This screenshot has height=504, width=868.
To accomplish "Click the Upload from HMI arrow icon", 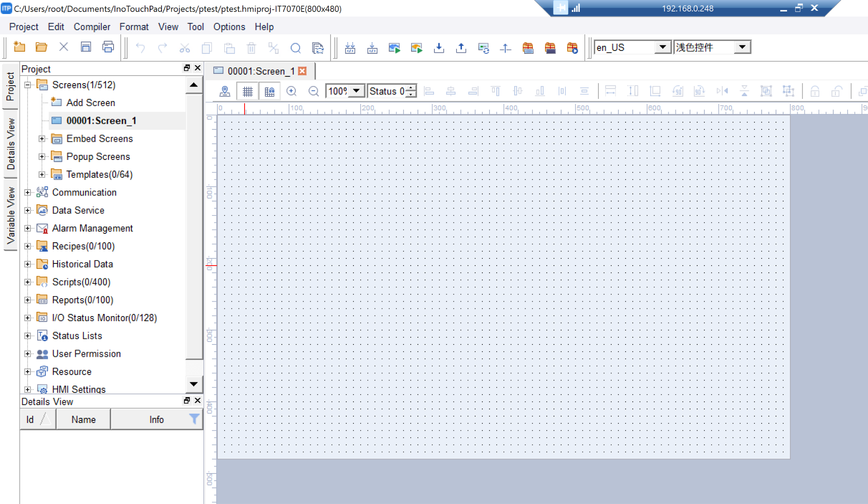I will [461, 48].
